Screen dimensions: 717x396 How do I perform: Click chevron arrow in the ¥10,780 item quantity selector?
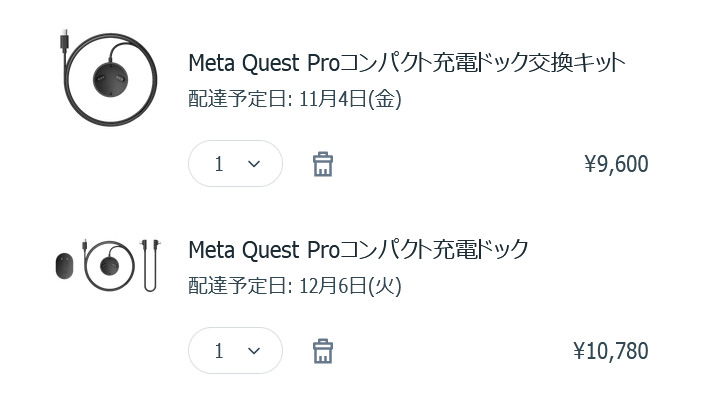254,351
